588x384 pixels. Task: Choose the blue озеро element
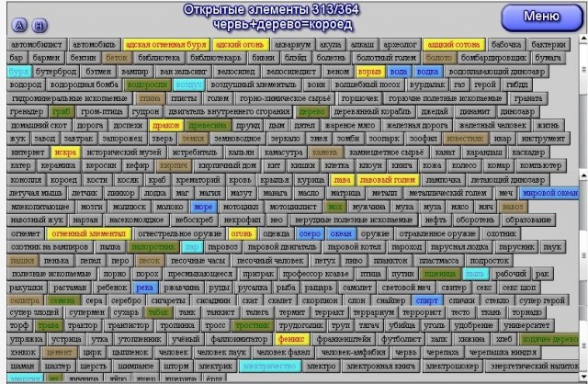310,233
